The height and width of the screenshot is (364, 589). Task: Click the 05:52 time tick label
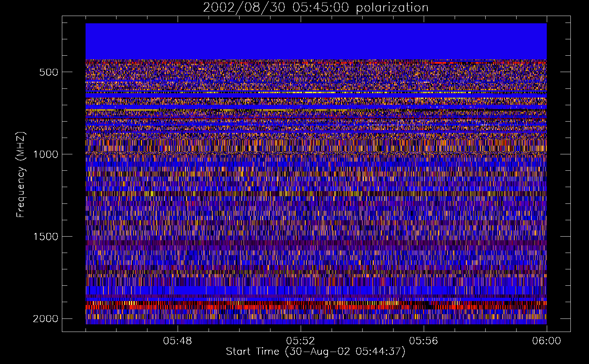pos(300,341)
